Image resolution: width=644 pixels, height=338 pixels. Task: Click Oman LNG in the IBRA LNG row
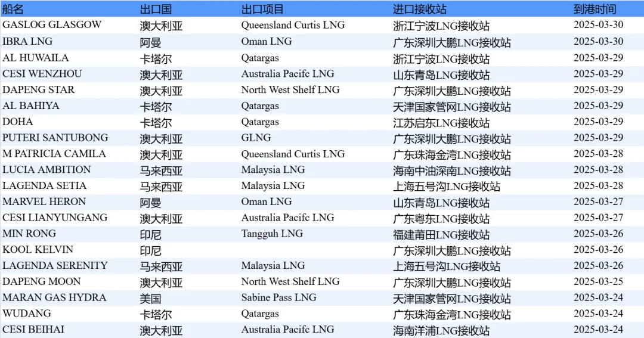tap(267, 42)
